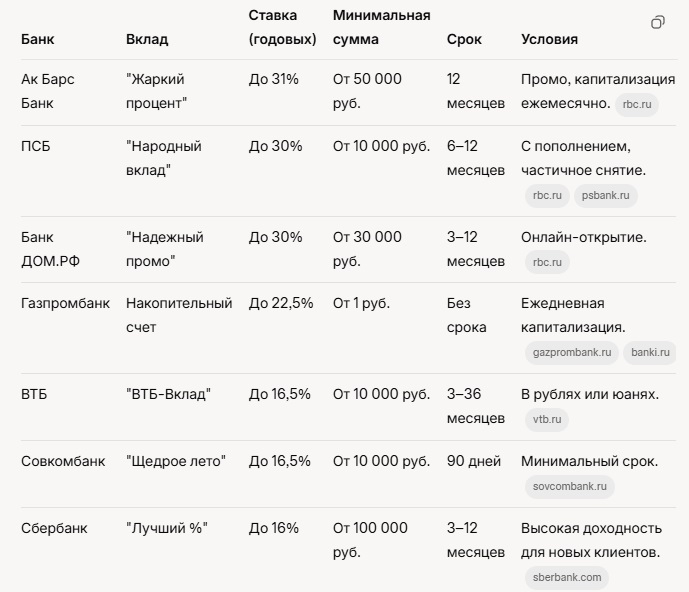
Task: Click the "Условия" column header
Action: coord(549,40)
